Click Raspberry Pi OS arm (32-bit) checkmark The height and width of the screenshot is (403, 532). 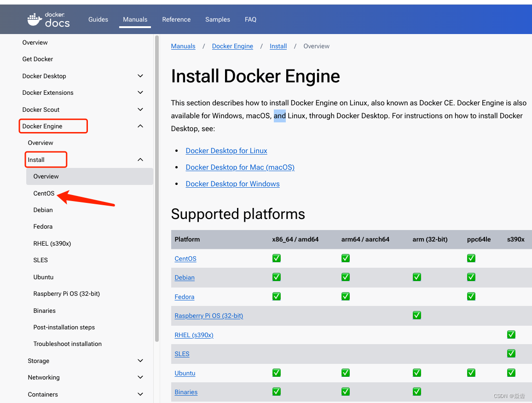pyautogui.click(x=416, y=315)
